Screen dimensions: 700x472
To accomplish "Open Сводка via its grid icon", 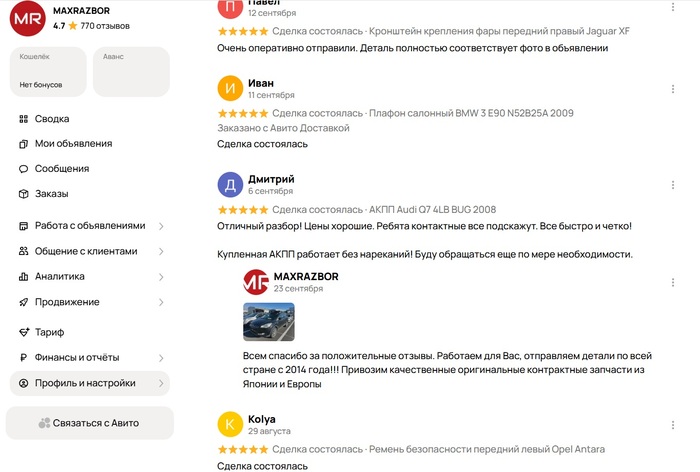I will click(24, 119).
